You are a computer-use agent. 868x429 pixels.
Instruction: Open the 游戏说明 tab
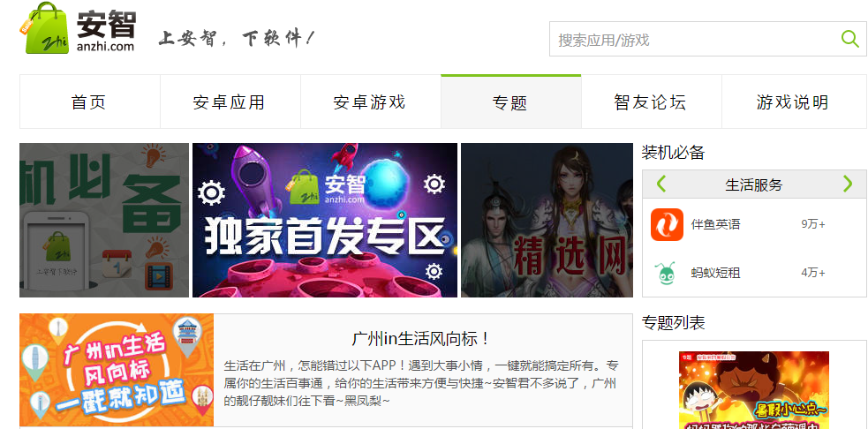coord(794,102)
